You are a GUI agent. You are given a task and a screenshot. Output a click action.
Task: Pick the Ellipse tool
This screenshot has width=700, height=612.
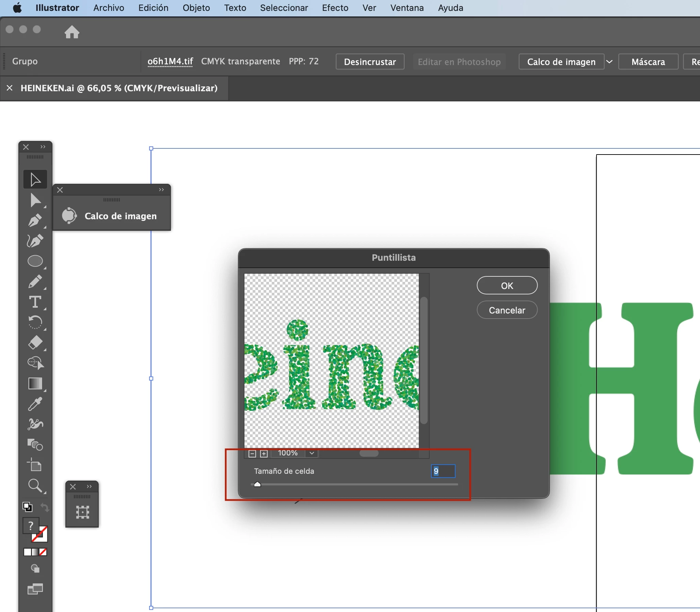[35, 261]
